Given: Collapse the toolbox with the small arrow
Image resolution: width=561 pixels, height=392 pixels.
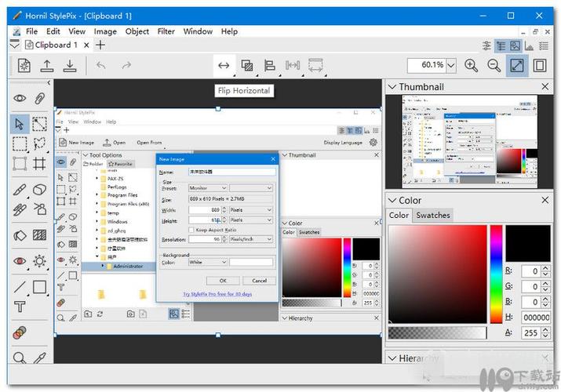Looking at the screenshot, I should pyautogui.click(x=49, y=83).
